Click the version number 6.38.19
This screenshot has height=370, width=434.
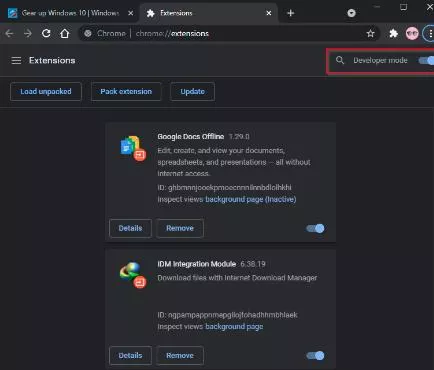pyautogui.click(x=253, y=264)
